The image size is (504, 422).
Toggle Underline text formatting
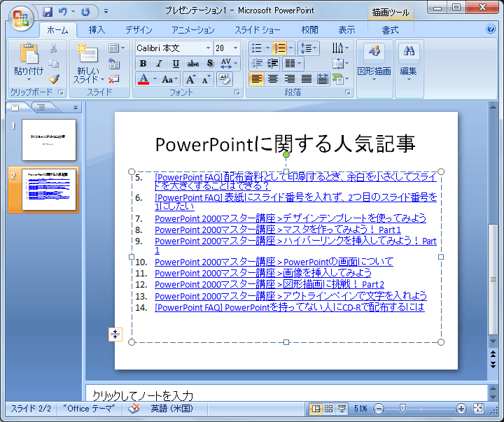(x=176, y=64)
